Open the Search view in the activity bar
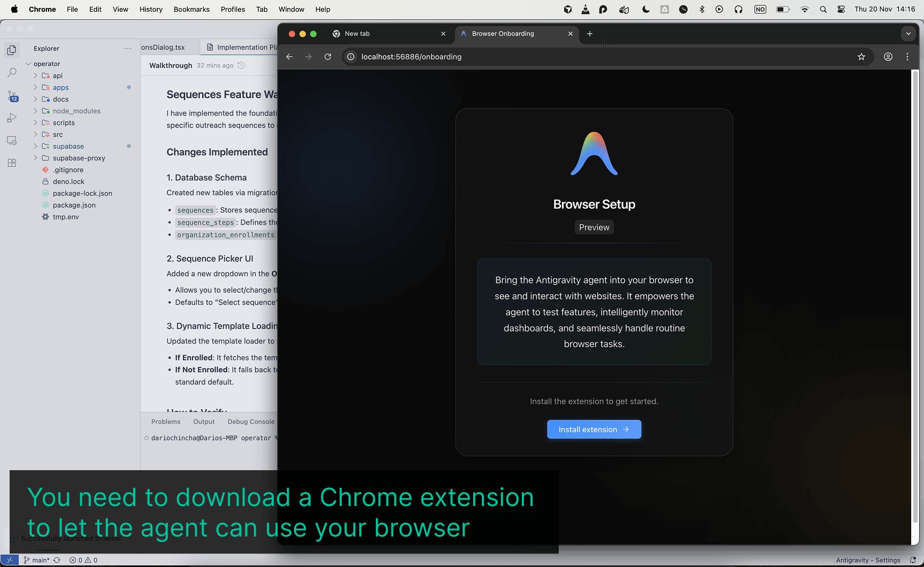 coord(12,73)
